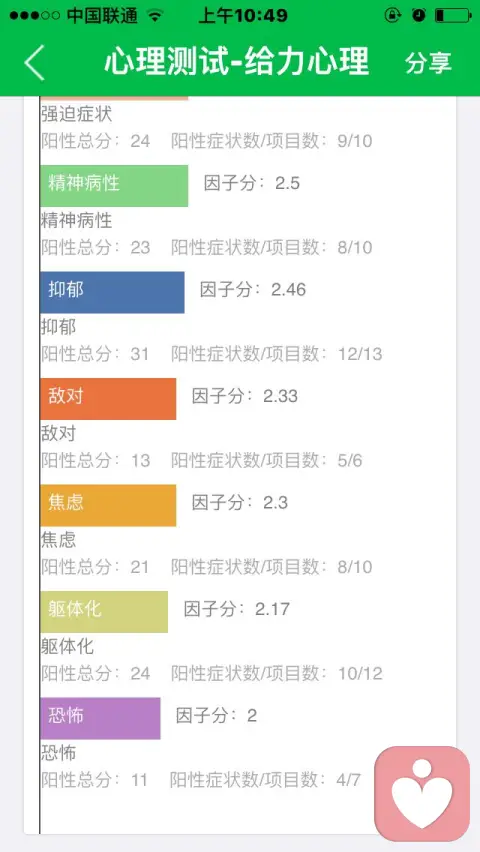This screenshot has width=480, height=852.
Task: Tap the back arrow icon
Action: coord(34,62)
